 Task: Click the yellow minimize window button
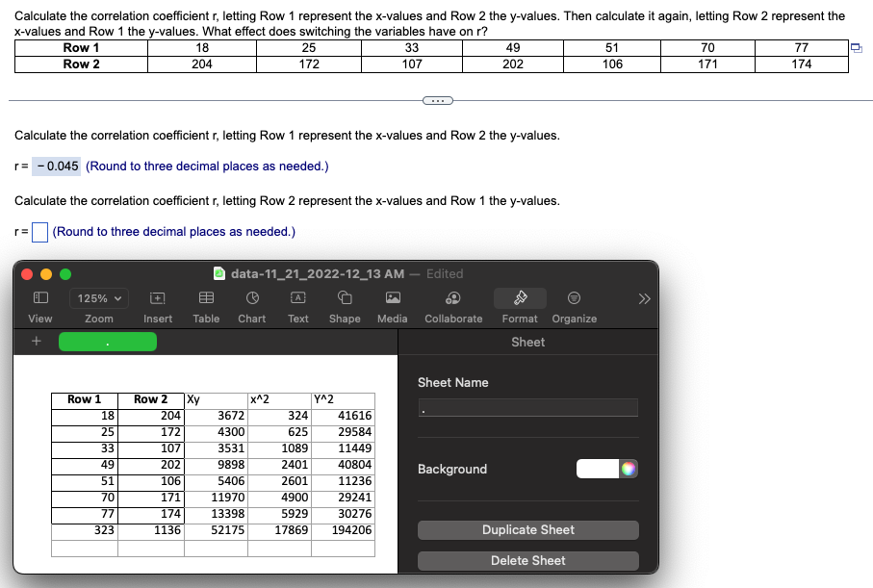tap(46, 274)
